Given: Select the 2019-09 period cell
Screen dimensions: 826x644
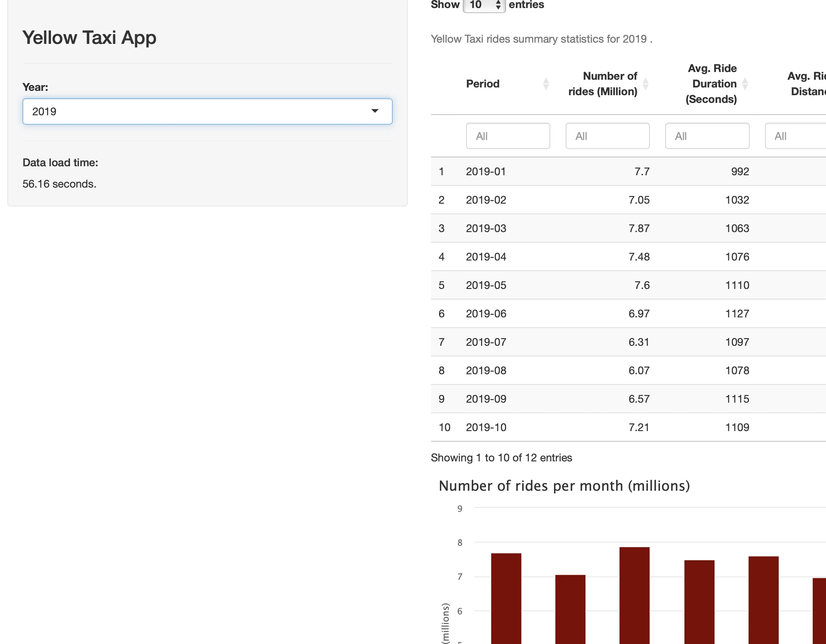Looking at the screenshot, I should tap(486, 399).
